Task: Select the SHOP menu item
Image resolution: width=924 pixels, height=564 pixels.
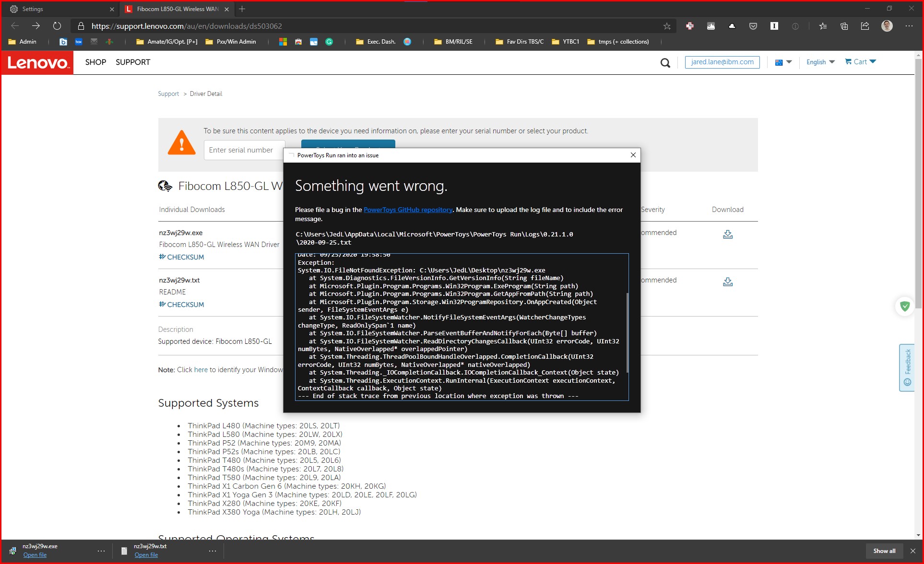Action: pyautogui.click(x=95, y=62)
